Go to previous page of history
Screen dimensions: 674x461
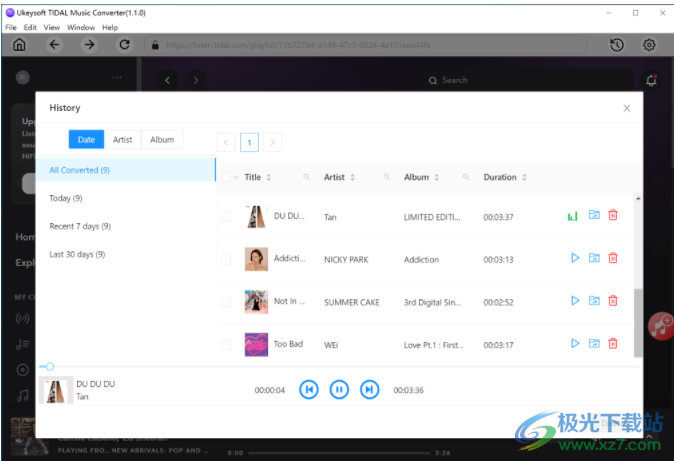point(226,142)
